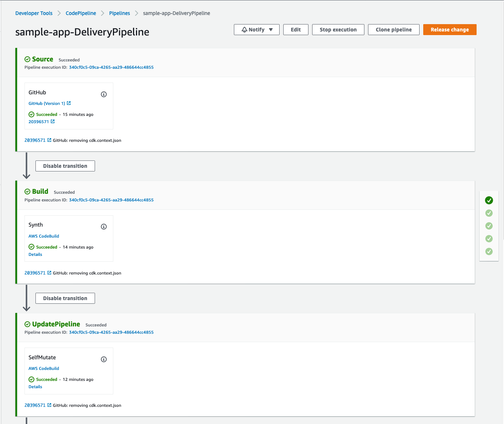The height and width of the screenshot is (424, 504).
Task: Click sample-app-DeliveryPipeline breadcrumb text
Action: click(x=177, y=13)
